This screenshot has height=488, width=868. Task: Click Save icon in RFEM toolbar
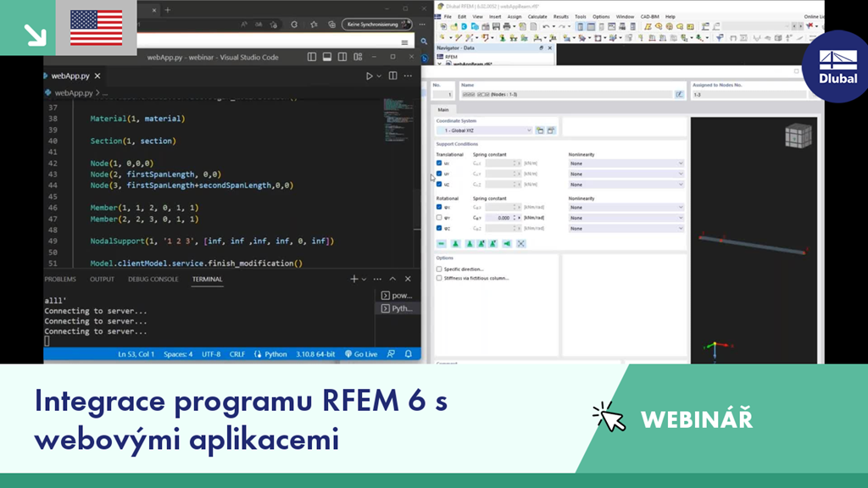(x=496, y=26)
